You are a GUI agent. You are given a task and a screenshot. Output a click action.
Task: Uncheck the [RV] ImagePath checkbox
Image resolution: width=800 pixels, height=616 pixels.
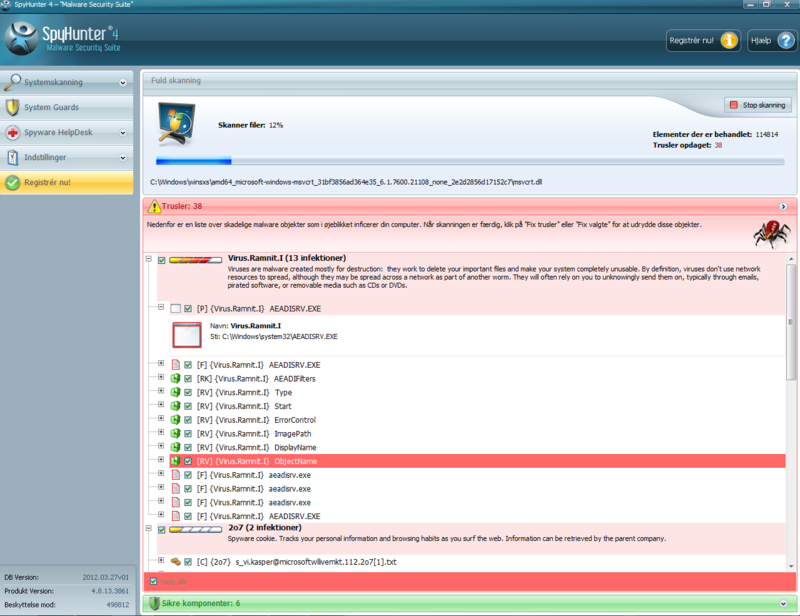[188, 434]
